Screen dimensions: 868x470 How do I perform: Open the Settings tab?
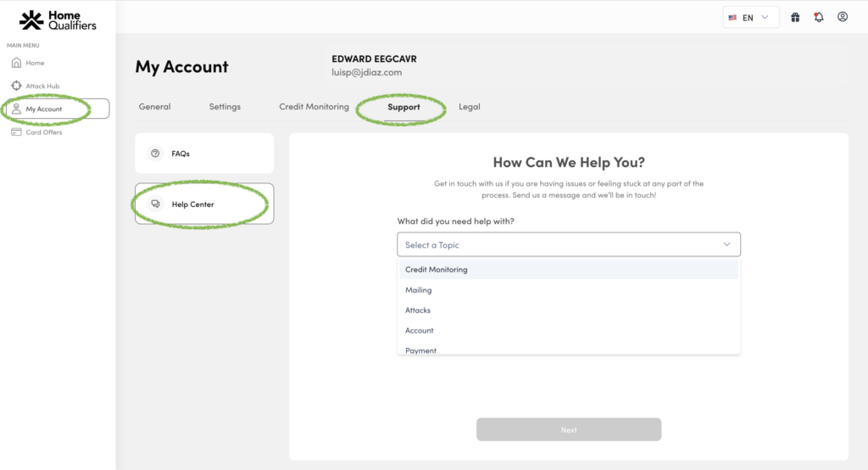pos(225,107)
